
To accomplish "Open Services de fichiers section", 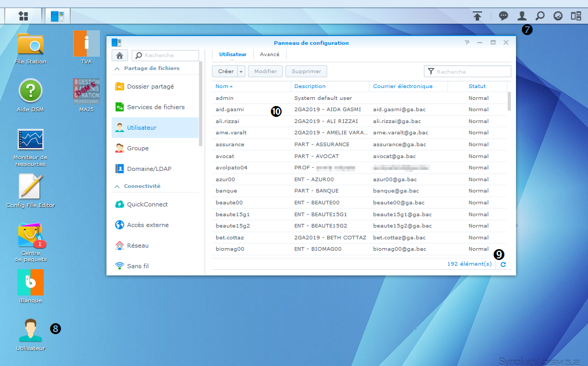I will [x=155, y=107].
